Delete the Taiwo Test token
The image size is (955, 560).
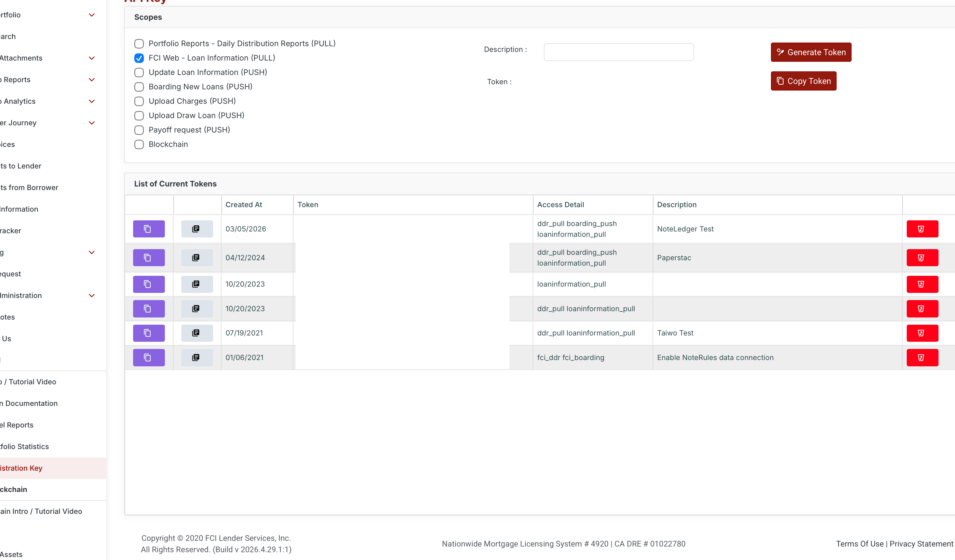point(922,333)
